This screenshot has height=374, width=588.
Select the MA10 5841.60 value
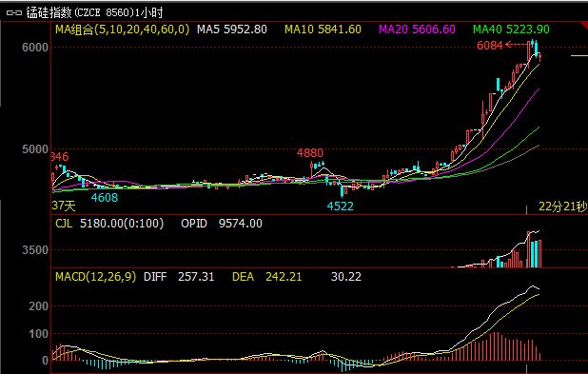[323, 30]
